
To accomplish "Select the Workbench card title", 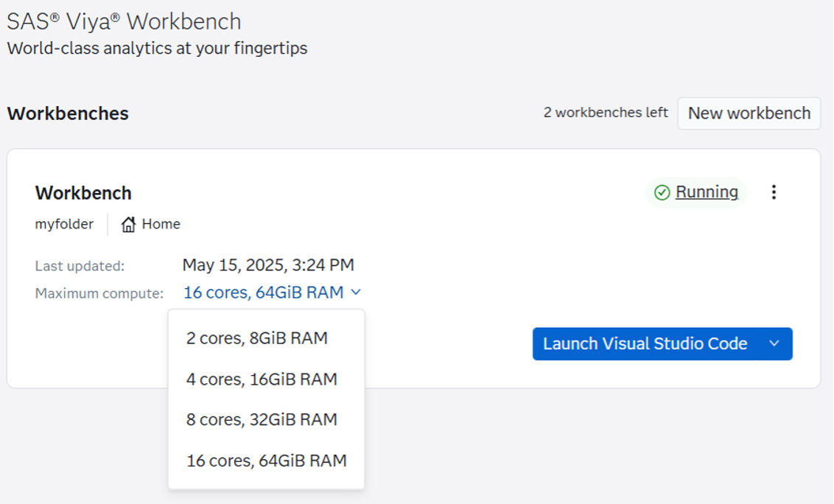I will [83, 193].
